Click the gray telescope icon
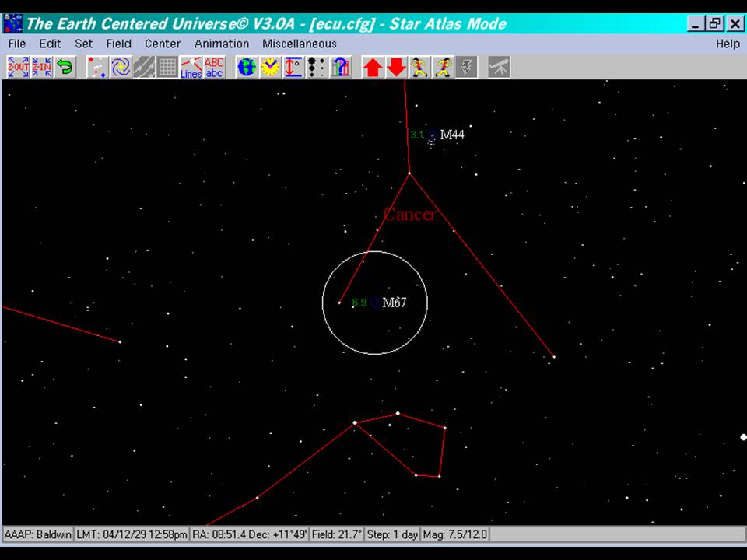Viewport: 747px width, 560px height. pos(499,67)
